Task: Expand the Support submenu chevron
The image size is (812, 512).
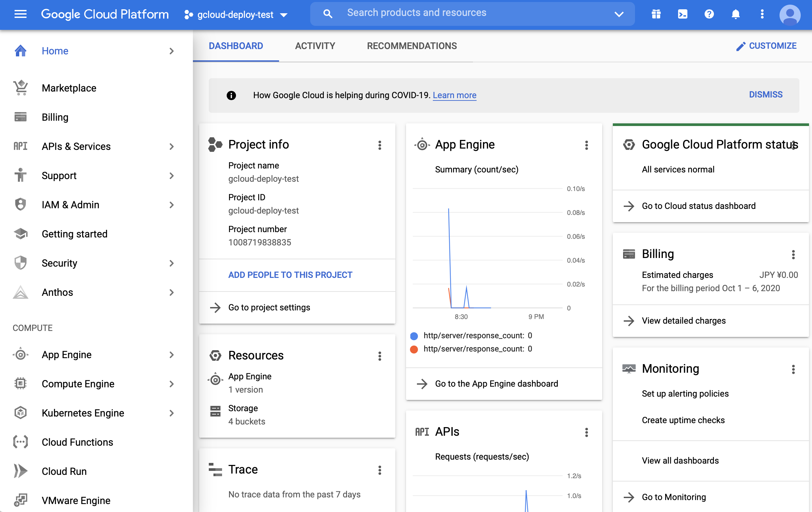Action: (x=172, y=176)
